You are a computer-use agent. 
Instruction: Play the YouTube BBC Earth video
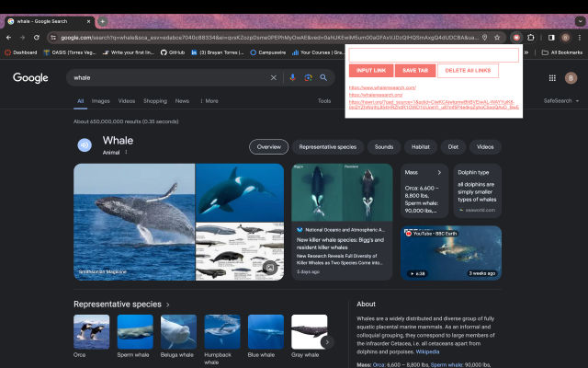click(451, 253)
